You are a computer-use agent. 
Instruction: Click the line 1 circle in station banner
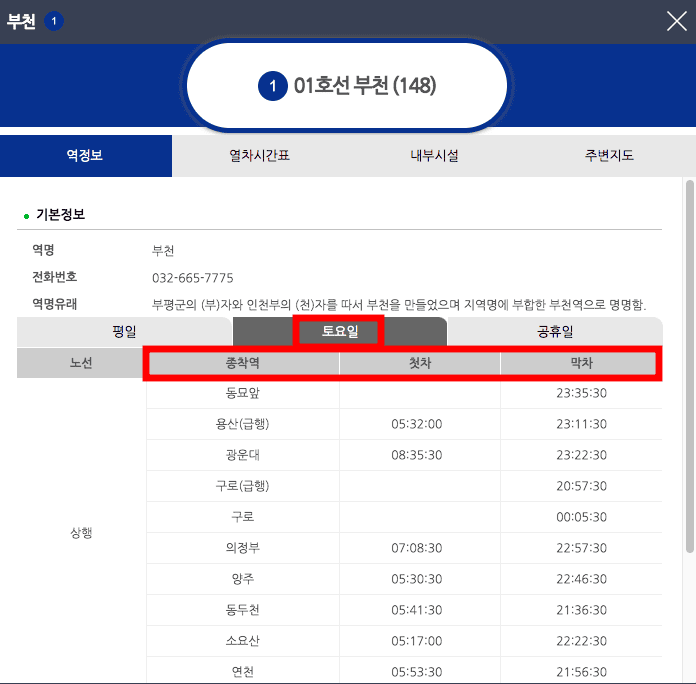coord(273,86)
